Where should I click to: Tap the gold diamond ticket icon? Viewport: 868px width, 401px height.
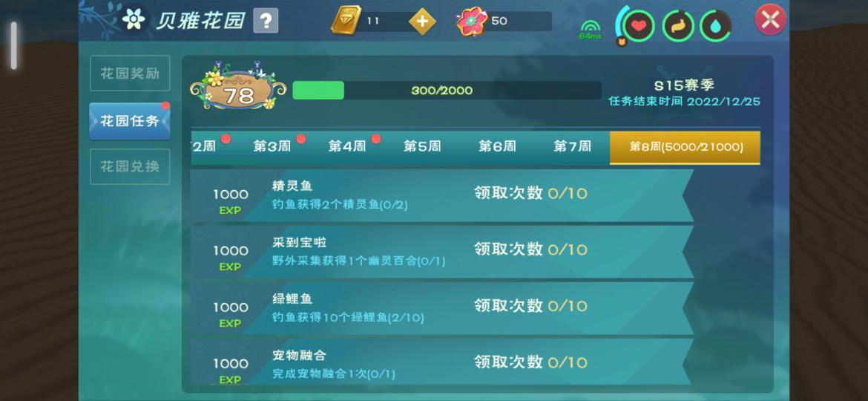346,21
